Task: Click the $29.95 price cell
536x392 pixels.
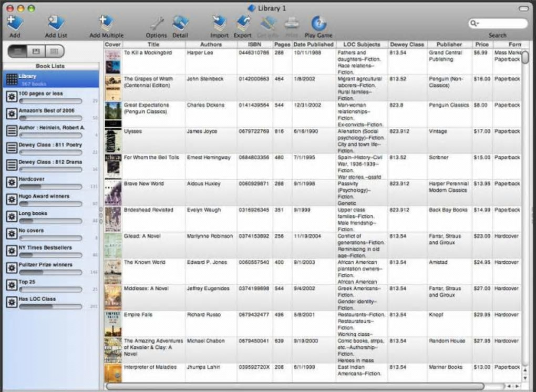Action: [x=482, y=324]
